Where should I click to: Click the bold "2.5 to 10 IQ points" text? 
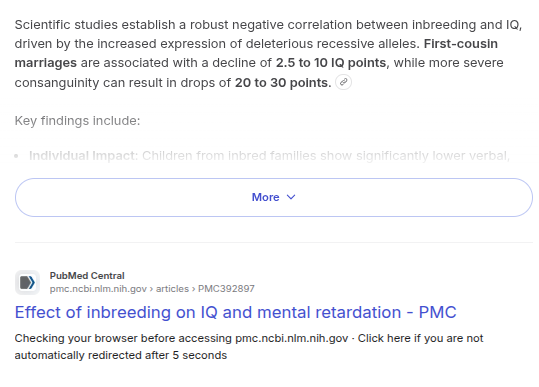point(331,63)
